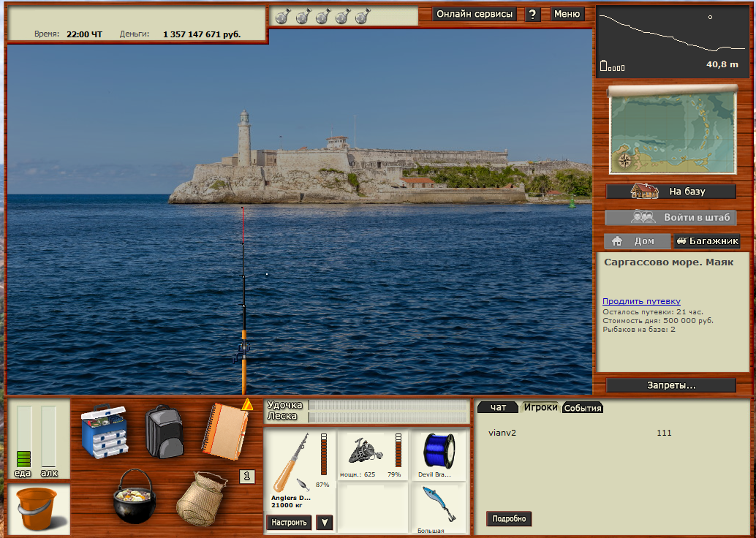This screenshot has width=756, height=538.
Task: Click the first potion flask icon
Action: 283,16
